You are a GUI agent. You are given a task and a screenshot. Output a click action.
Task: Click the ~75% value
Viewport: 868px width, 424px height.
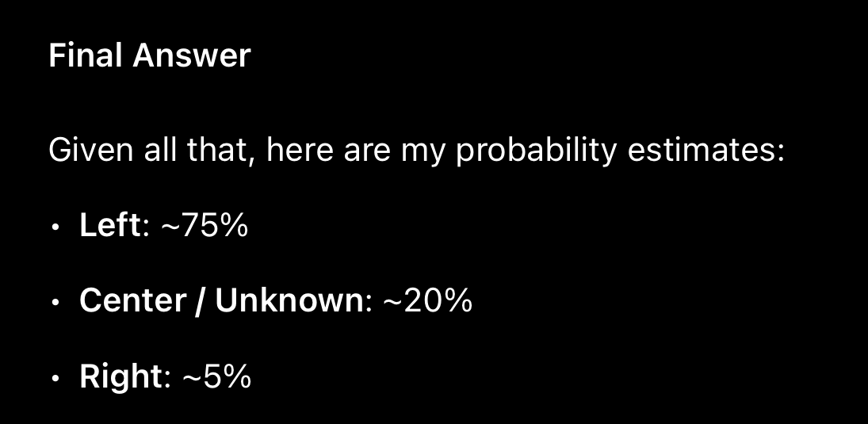[205, 225]
